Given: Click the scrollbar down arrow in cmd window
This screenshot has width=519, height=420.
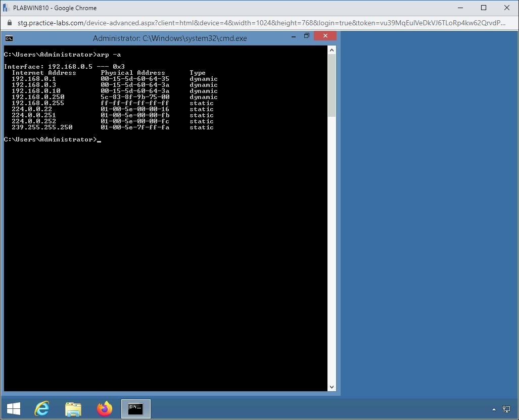Looking at the screenshot, I should coord(332,387).
